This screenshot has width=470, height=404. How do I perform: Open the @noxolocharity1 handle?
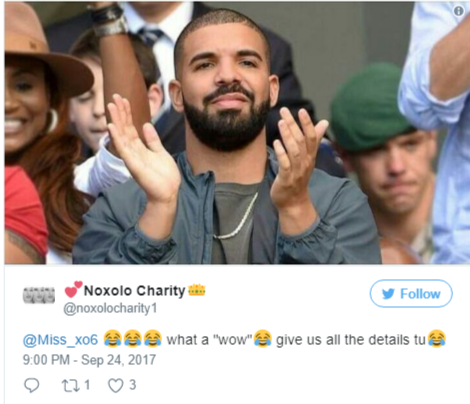coord(110,308)
